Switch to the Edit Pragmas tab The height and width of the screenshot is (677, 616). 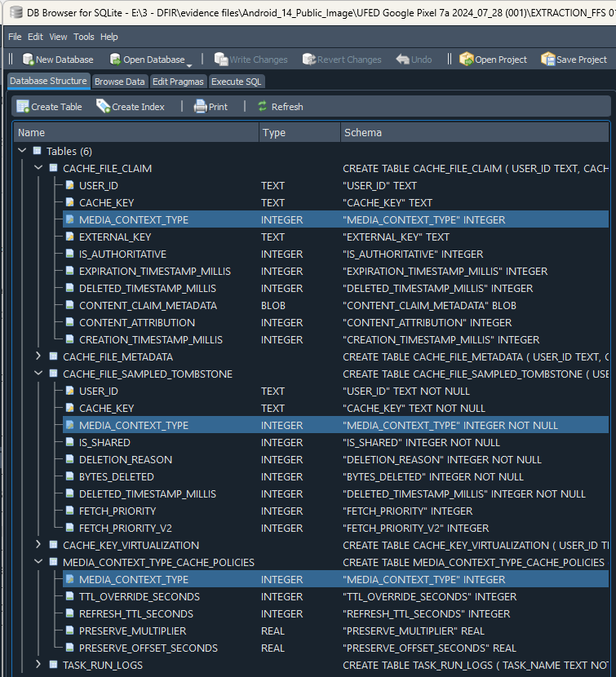click(x=178, y=82)
